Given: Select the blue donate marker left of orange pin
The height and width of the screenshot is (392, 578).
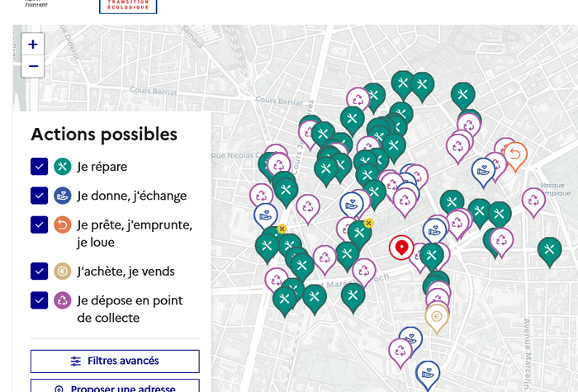Looking at the screenshot, I should coord(483,172).
